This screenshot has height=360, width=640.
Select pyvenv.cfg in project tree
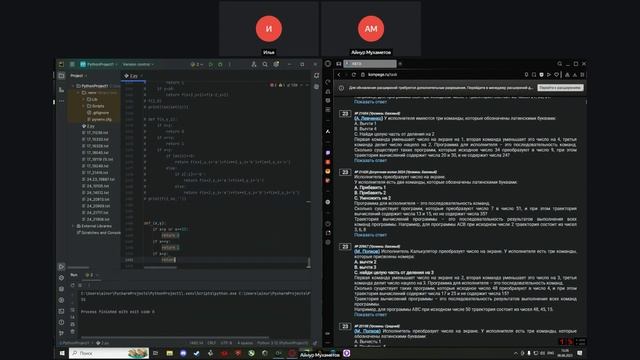pos(101,120)
